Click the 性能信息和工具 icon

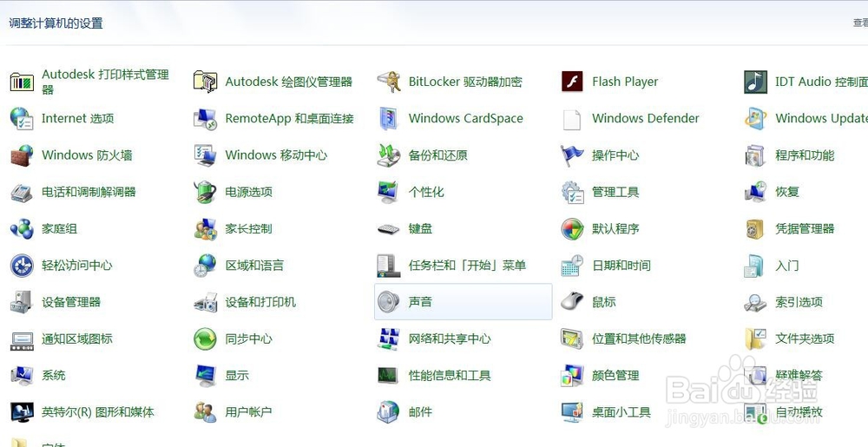click(389, 376)
